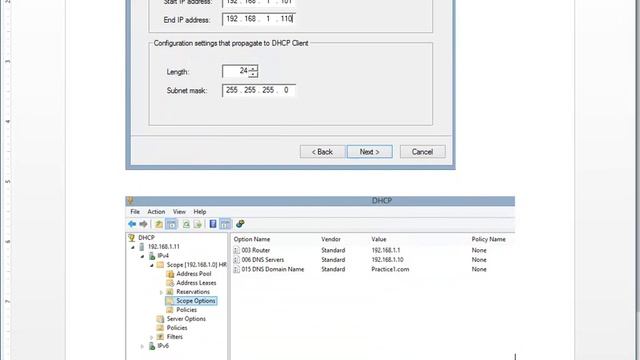Image resolution: width=640 pixels, height=360 pixels.
Task: Click the Practice1.com value
Action: coord(390,269)
